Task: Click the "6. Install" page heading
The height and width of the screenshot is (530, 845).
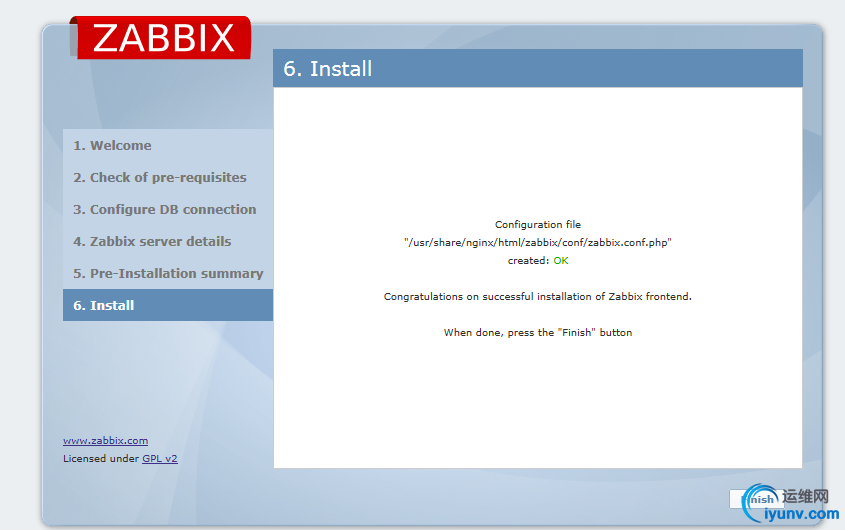Action: [328, 68]
